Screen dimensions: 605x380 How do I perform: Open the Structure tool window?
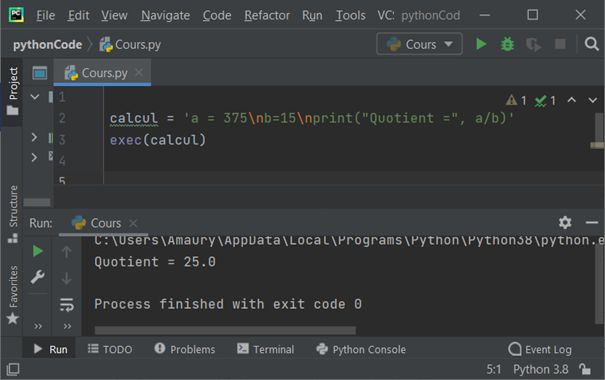(13, 213)
